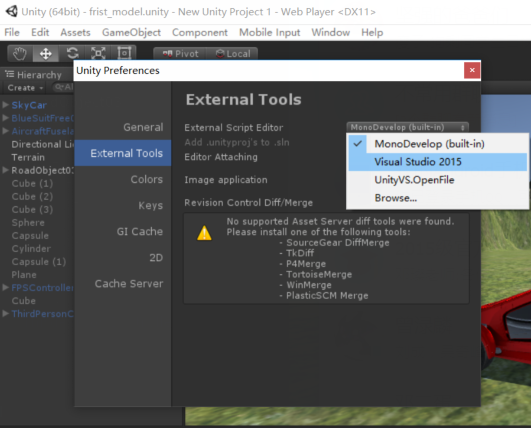Select the last Cube in the Hierarchy
The image size is (531, 428).
click(23, 301)
